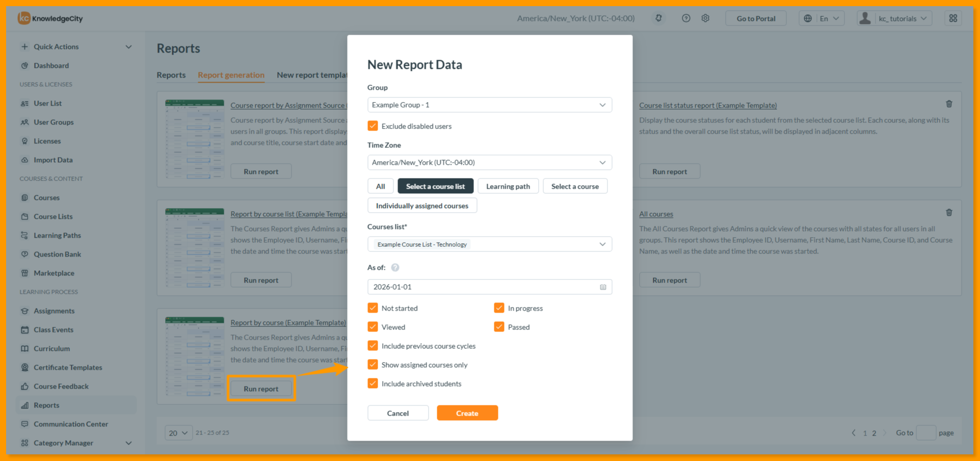
Task: Open User List in sidebar
Action: point(47,103)
